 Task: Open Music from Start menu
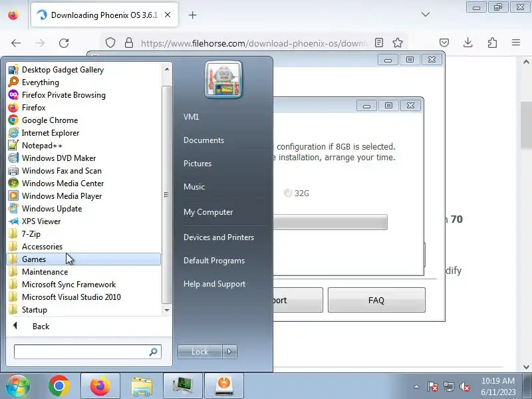pos(194,187)
